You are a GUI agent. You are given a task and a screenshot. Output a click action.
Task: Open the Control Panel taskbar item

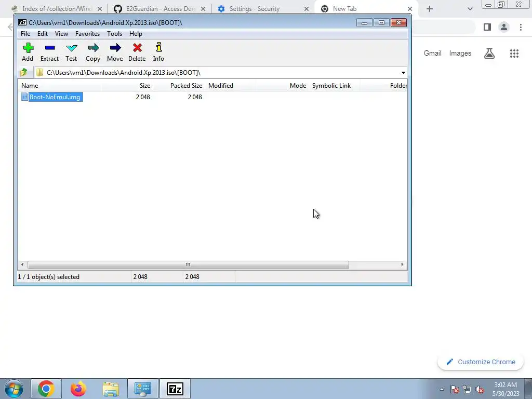tap(143, 389)
